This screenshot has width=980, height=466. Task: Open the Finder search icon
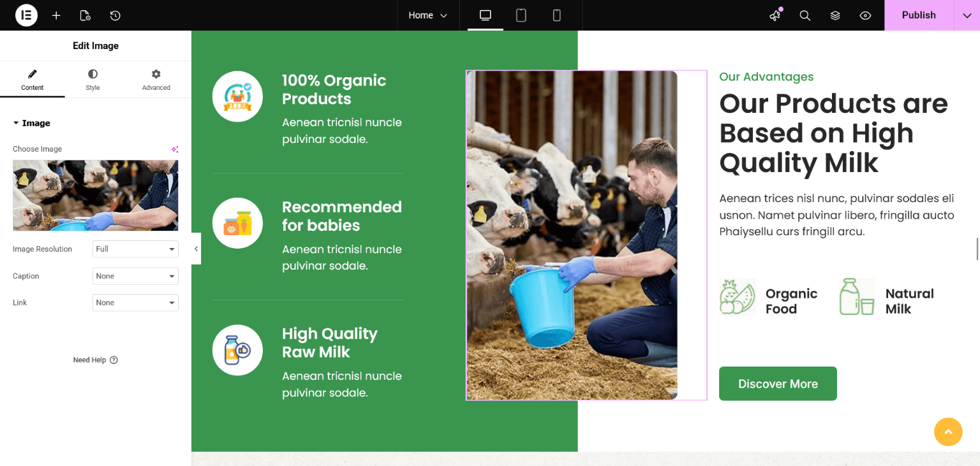(805, 15)
